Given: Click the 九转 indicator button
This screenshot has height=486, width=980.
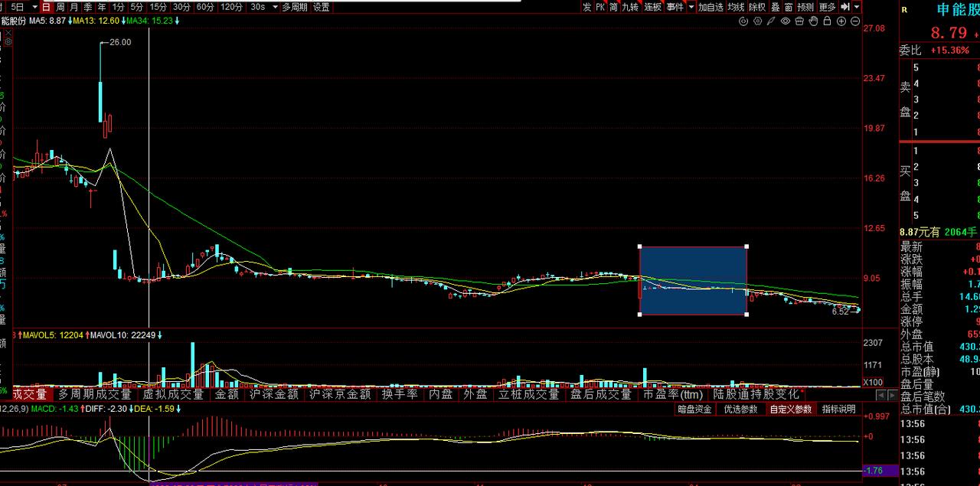Looking at the screenshot, I should point(629,7).
